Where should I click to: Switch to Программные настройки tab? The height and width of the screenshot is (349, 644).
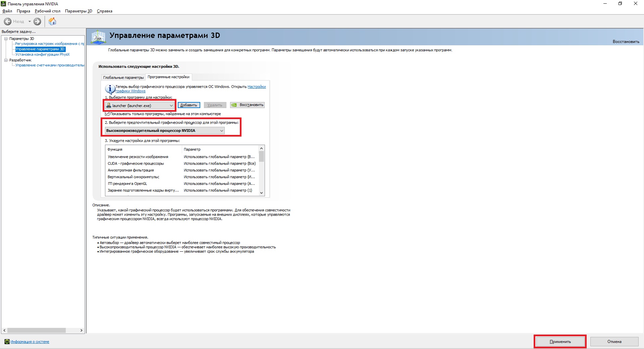(x=168, y=77)
